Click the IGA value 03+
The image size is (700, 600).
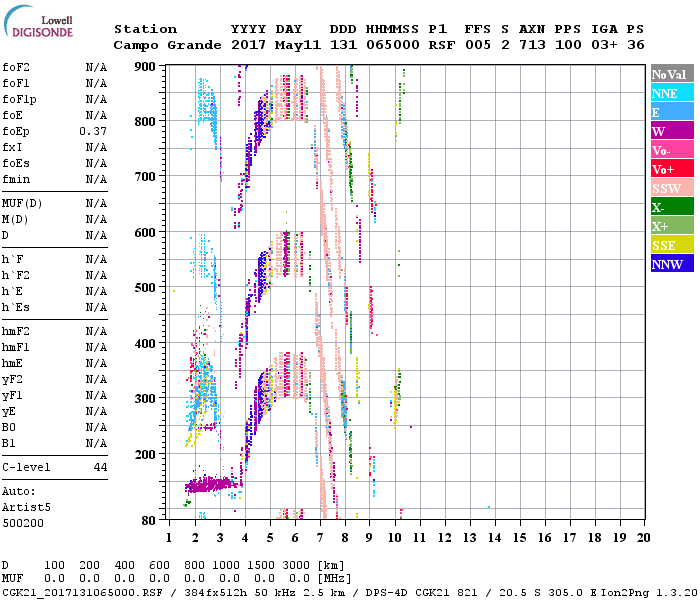(x=604, y=45)
